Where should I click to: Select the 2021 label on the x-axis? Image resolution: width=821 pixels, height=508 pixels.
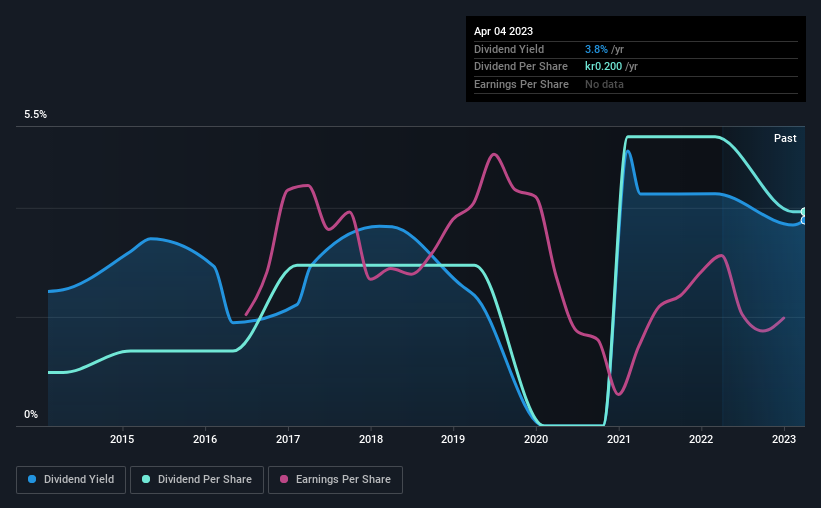(x=619, y=439)
